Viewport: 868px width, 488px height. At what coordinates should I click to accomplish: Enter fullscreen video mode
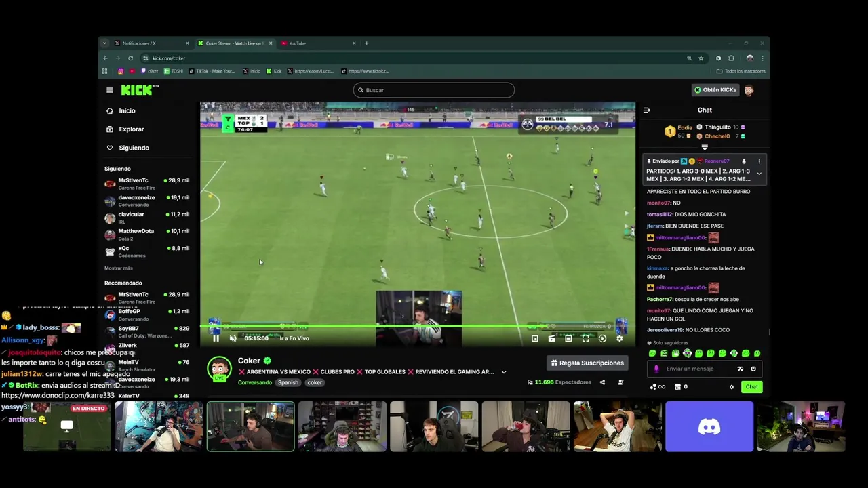[x=585, y=338]
